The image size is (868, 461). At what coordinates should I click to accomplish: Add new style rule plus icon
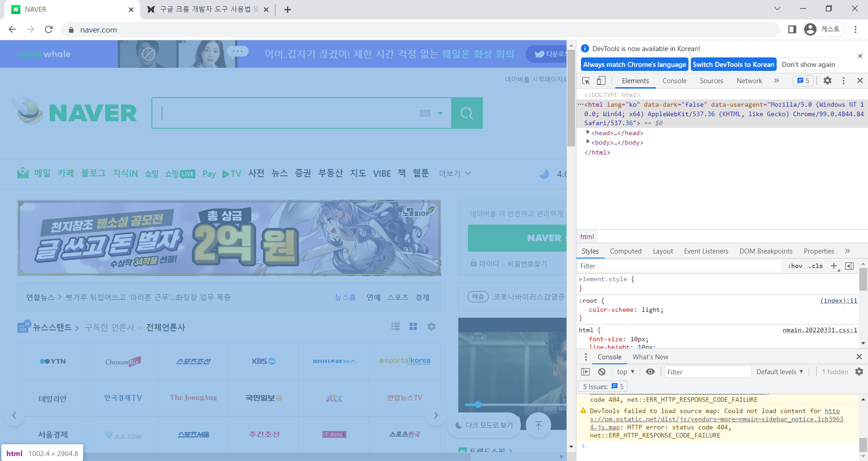point(834,266)
